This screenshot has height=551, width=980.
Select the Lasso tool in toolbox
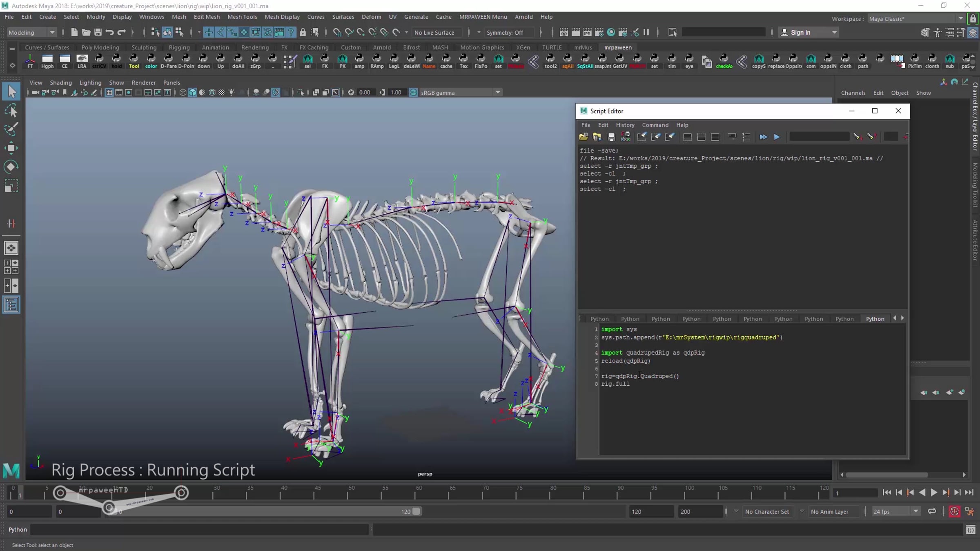(x=11, y=111)
